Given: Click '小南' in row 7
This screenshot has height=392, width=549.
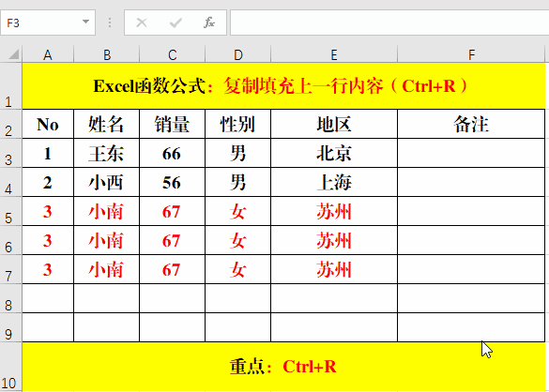Looking at the screenshot, I should pyautogui.click(x=106, y=269).
